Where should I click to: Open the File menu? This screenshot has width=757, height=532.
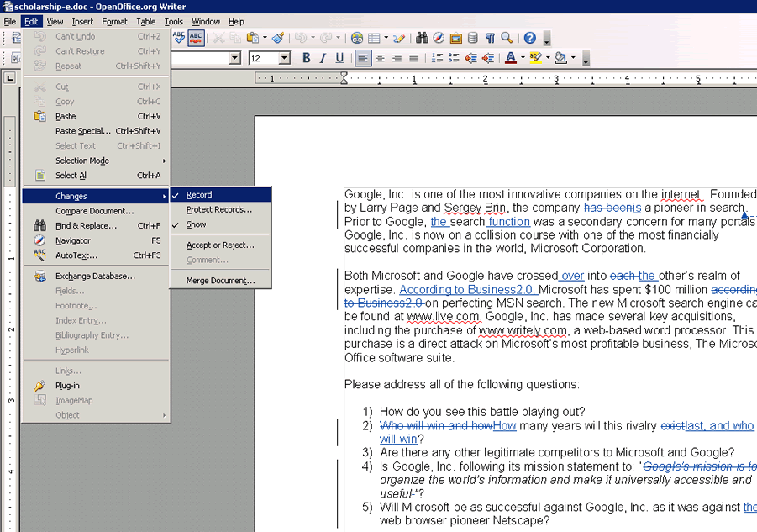click(9, 22)
